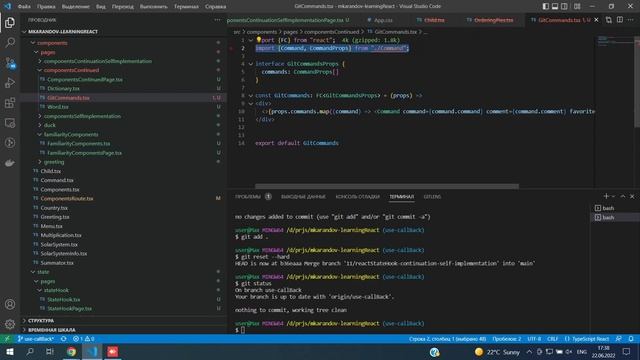Click the UTF-8 encoding selector
This screenshot has width=640, height=360.
coord(534,339)
